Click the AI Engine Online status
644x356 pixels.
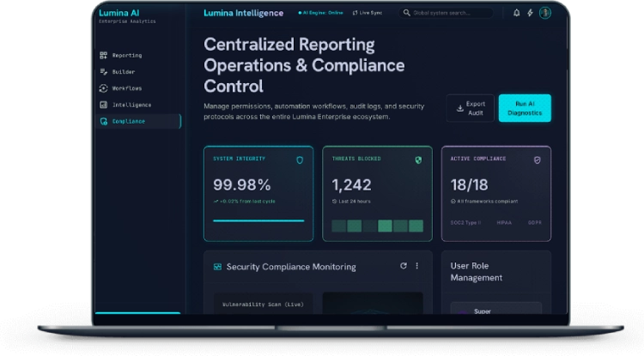[320, 13]
